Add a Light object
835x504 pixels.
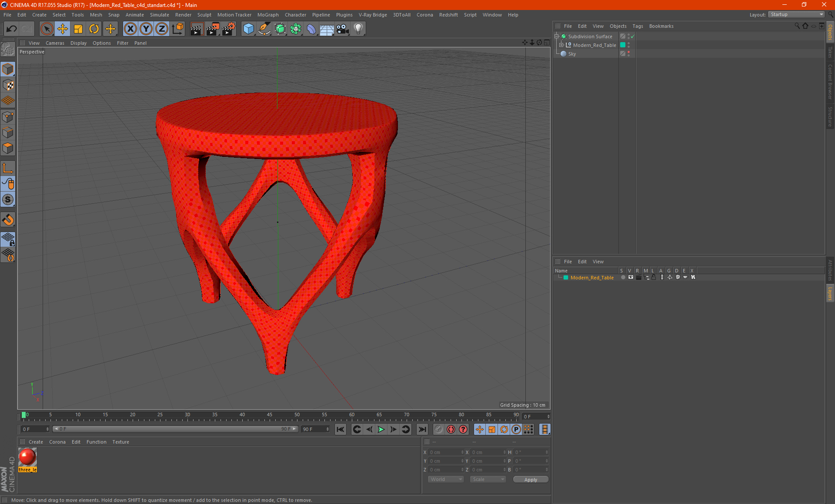[358, 29]
